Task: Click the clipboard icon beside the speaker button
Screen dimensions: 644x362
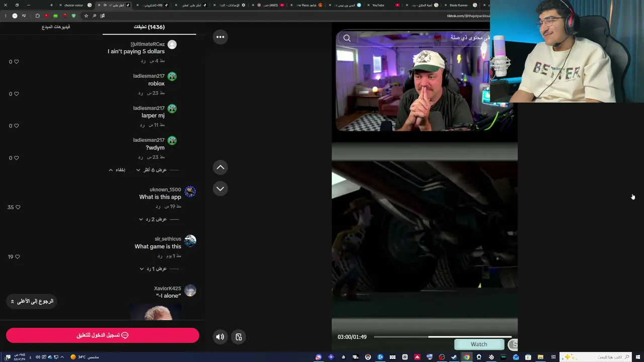Action: pyautogui.click(x=238, y=337)
